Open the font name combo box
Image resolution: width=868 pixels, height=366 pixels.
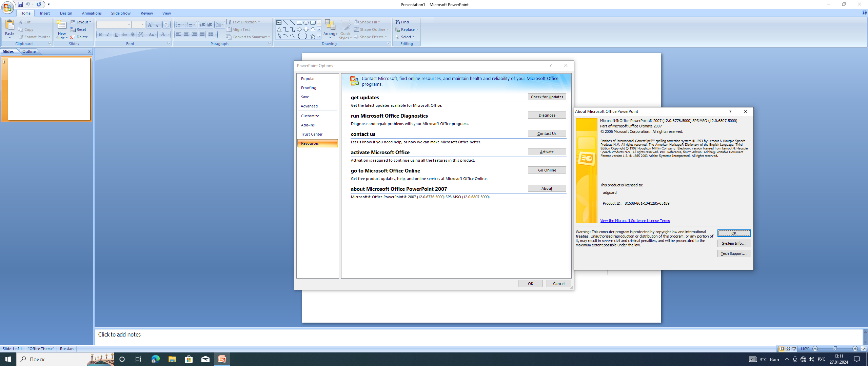tap(114, 25)
